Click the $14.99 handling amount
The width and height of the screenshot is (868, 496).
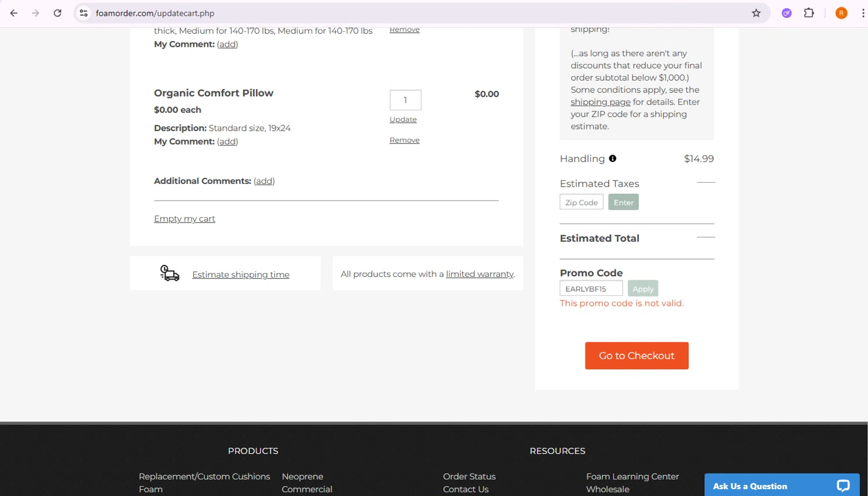click(699, 158)
